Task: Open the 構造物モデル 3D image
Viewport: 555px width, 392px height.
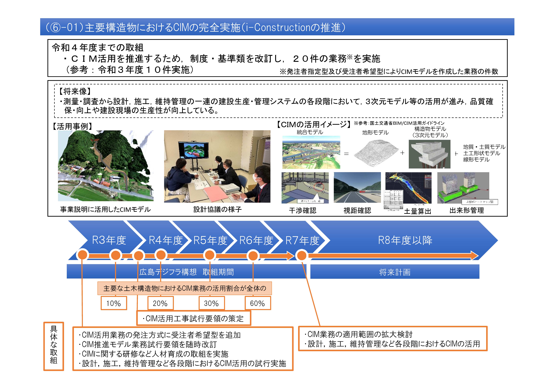Action: tap(430, 154)
